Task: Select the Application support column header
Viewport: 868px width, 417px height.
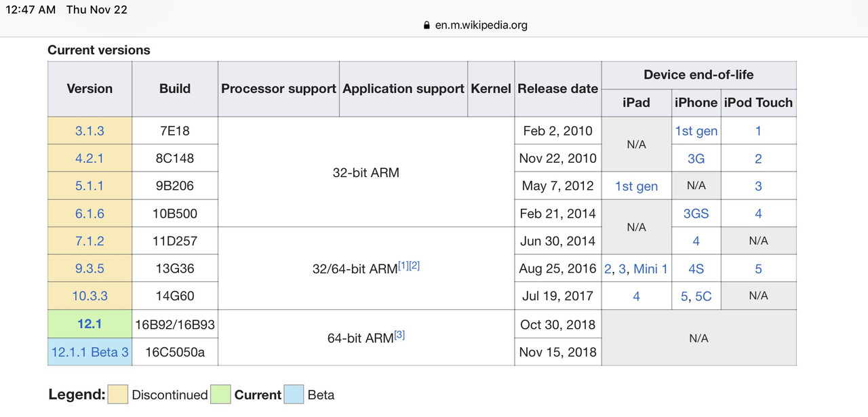Action: pos(403,88)
